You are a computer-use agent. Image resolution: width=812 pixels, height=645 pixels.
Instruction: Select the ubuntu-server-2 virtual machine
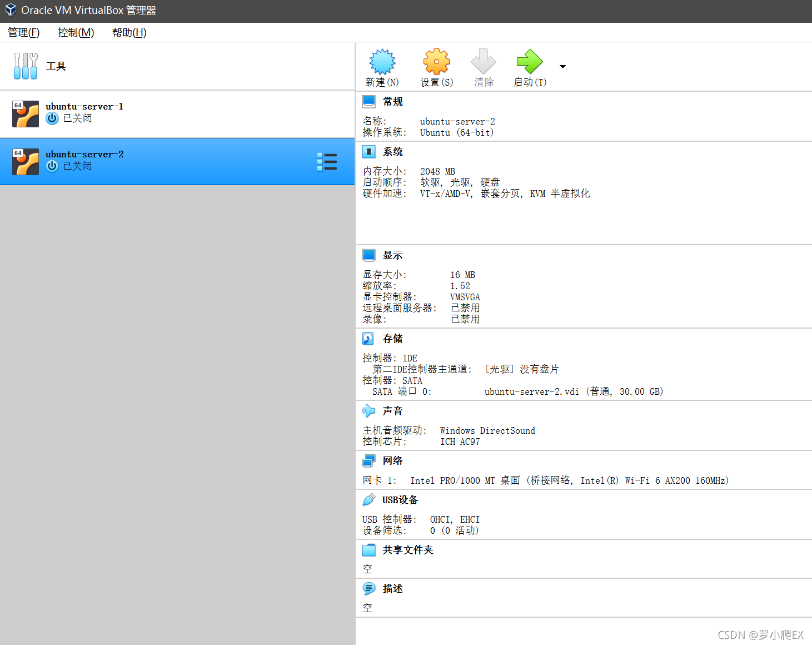[x=177, y=162]
